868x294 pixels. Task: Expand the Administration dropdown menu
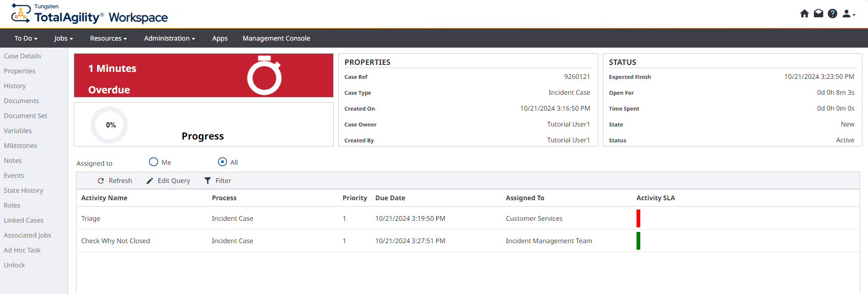tap(169, 38)
